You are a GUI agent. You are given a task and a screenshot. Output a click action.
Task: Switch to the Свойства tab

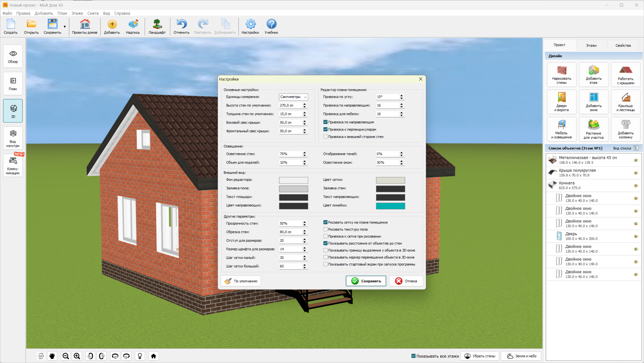coord(623,45)
